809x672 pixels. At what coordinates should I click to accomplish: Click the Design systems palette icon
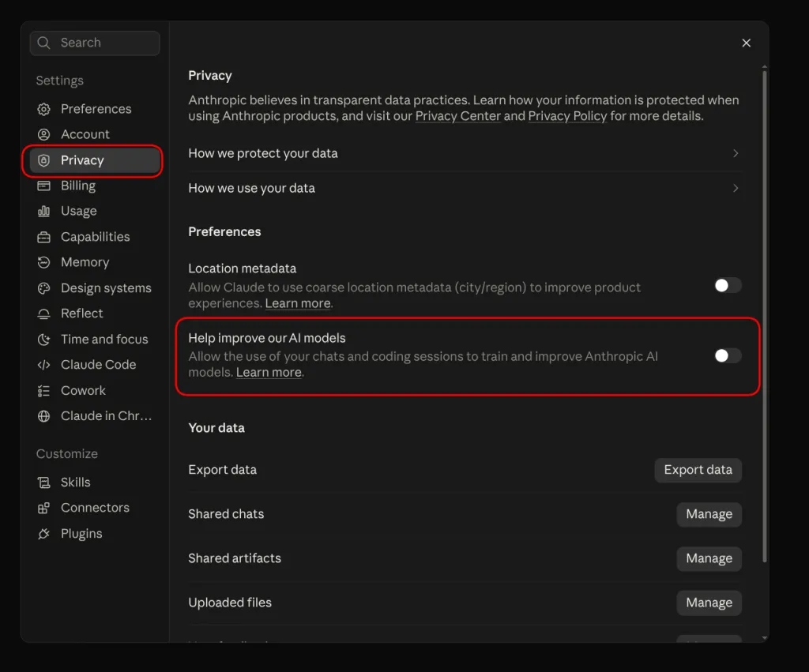pos(44,288)
